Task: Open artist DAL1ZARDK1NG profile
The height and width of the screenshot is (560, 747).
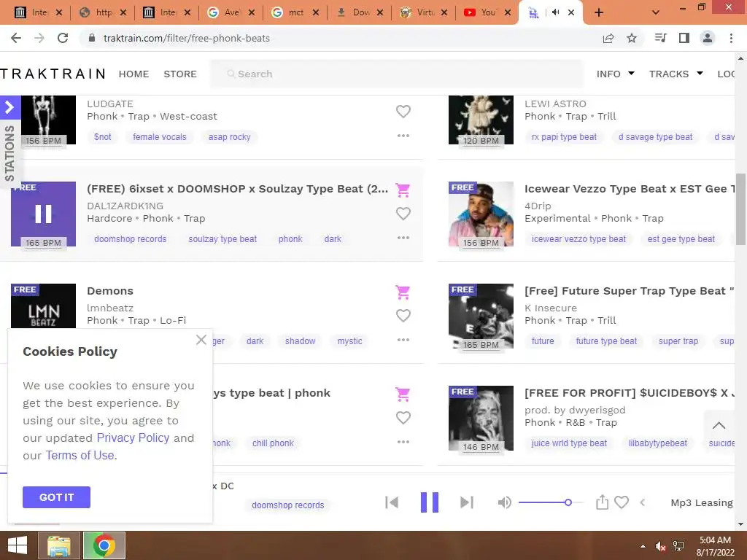Action: [125, 206]
